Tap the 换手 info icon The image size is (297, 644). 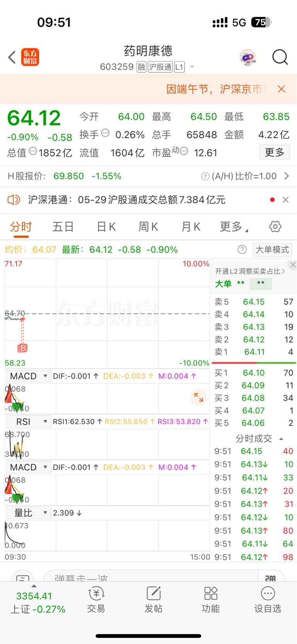click(105, 133)
